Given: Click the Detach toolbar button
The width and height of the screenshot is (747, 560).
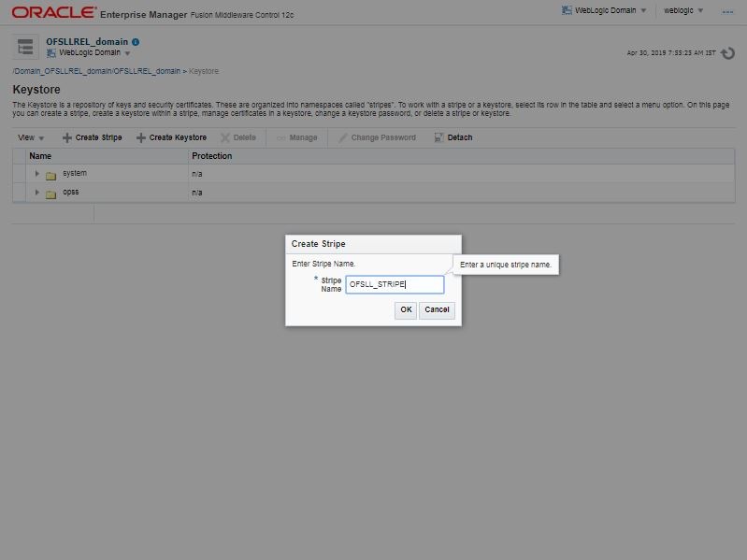Looking at the screenshot, I should [453, 137].
